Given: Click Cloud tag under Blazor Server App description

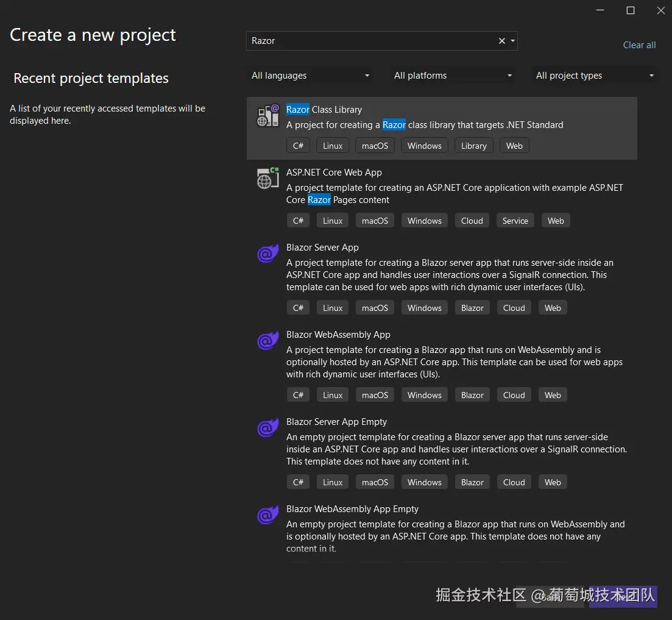Looking at the screenshot, I should 514,308.
